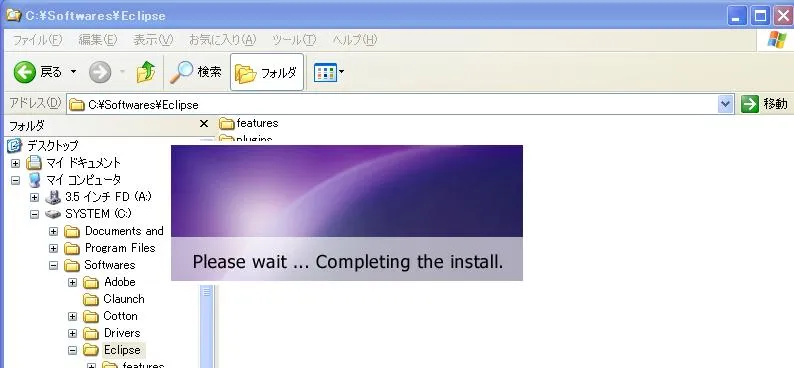Image resolution: width=794 pixels, height=368 pixels.
Task: Open the ツール(T) menu
Action: coord(294,39)
